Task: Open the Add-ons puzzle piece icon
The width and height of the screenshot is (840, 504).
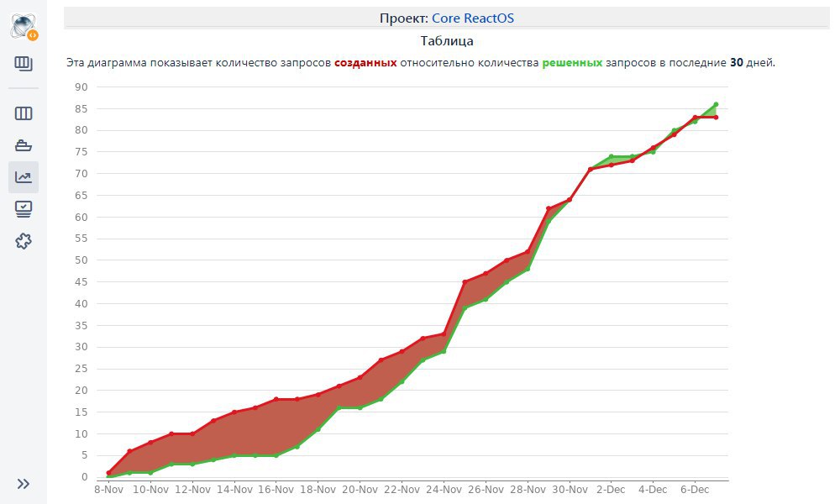Action: [24, 241]
